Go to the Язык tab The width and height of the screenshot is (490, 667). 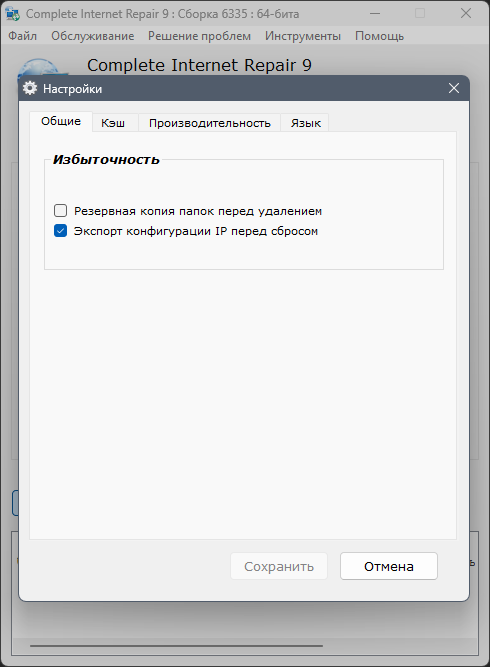point(305,123)
